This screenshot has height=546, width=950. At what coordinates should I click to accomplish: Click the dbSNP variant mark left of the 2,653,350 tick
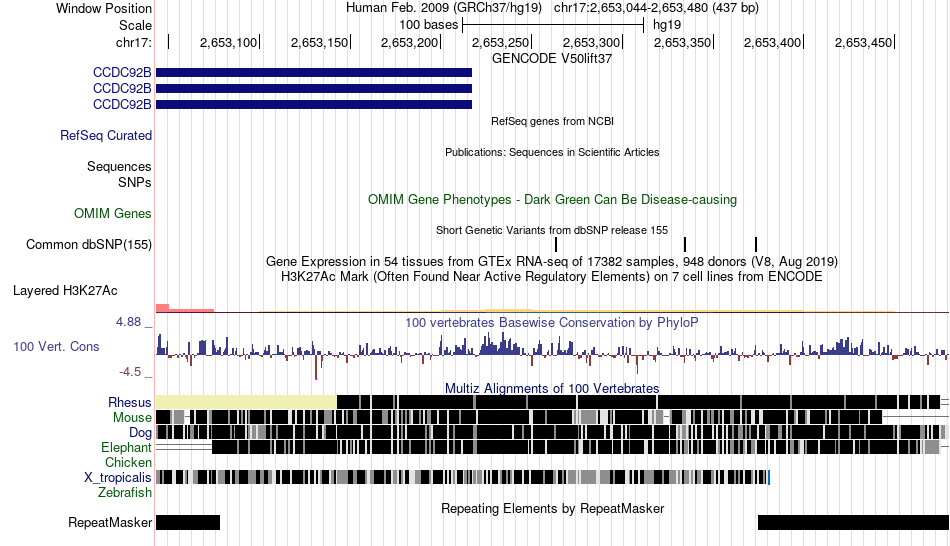(685, 244)
